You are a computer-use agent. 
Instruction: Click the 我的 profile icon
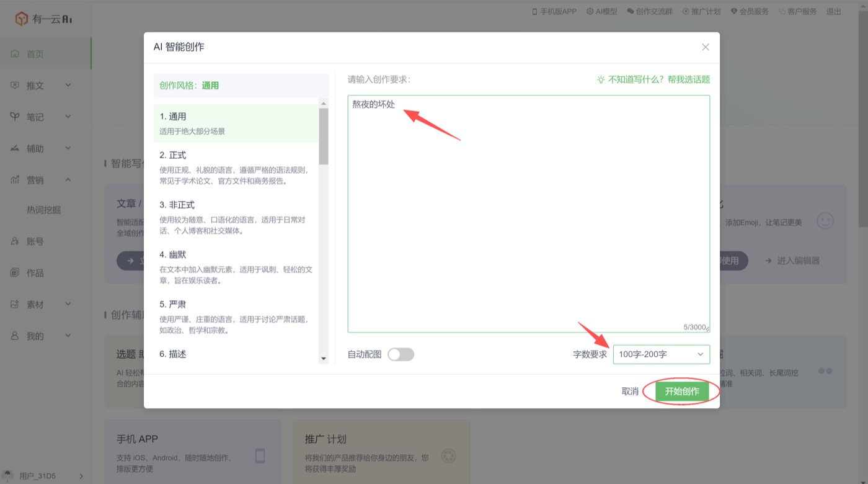15,336
